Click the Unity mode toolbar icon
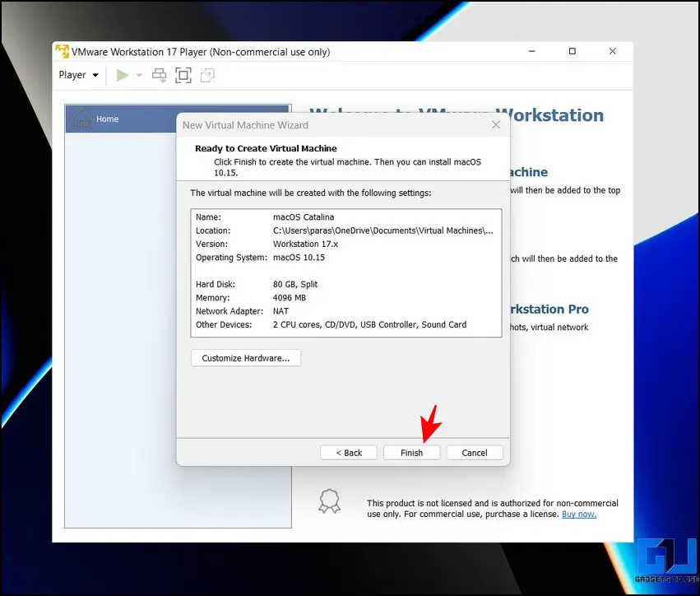 207,75
